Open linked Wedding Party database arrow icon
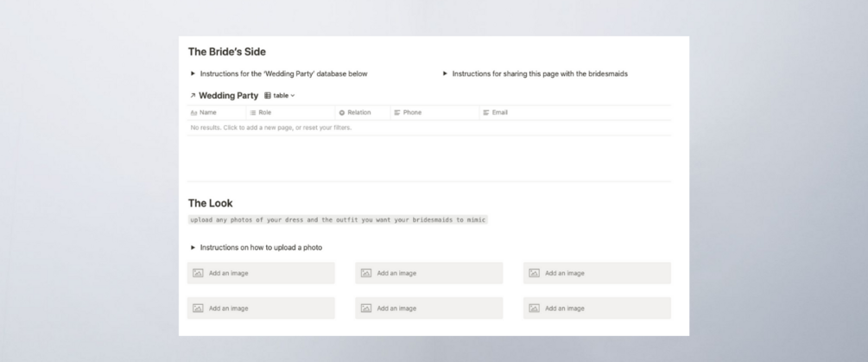Screen dimensions: 868x362 click(192, 96)
